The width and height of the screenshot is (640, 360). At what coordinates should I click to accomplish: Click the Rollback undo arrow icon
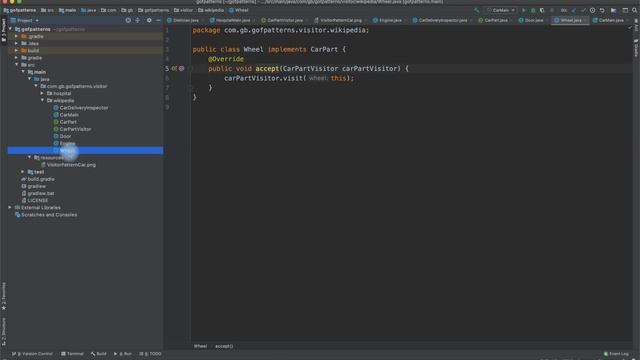click(x=602, y=10)
